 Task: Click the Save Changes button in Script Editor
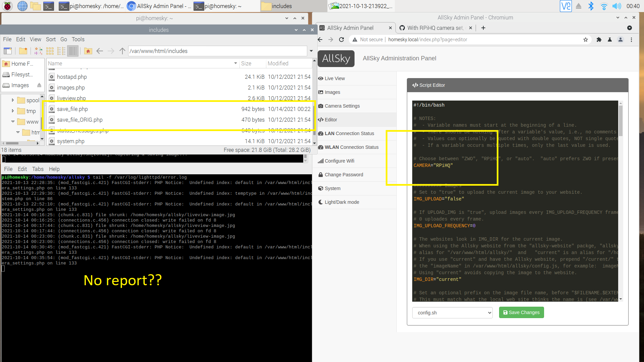[521, 312]
